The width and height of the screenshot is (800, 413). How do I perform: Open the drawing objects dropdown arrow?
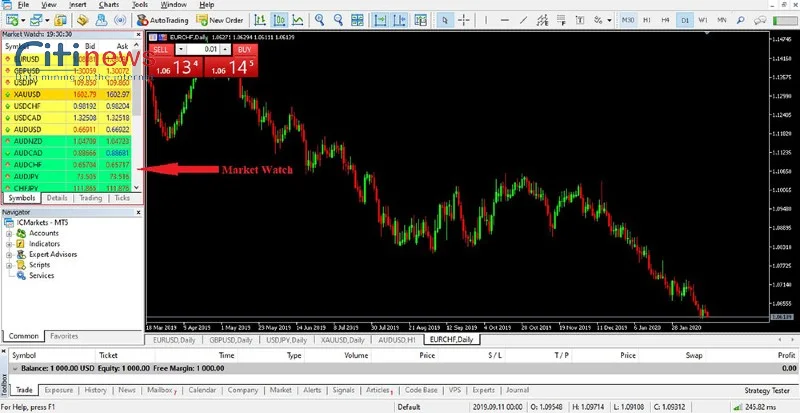click(x=610, y=20)
